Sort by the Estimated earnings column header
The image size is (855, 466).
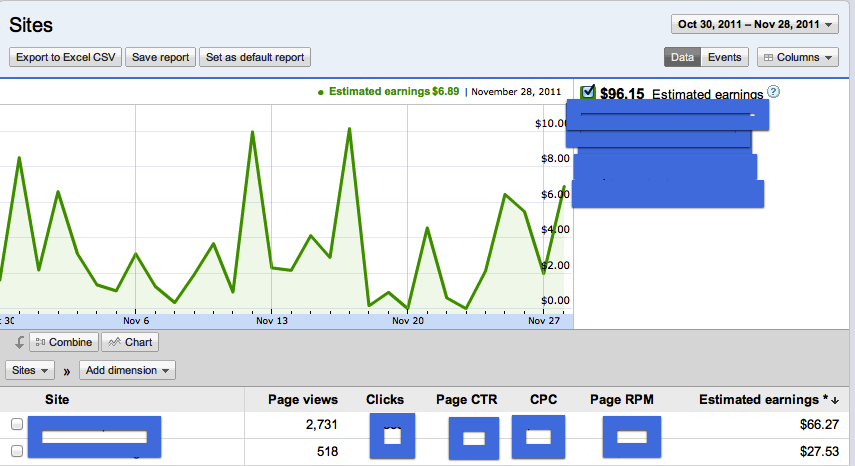pyautogui.click(x=768, y=400)
